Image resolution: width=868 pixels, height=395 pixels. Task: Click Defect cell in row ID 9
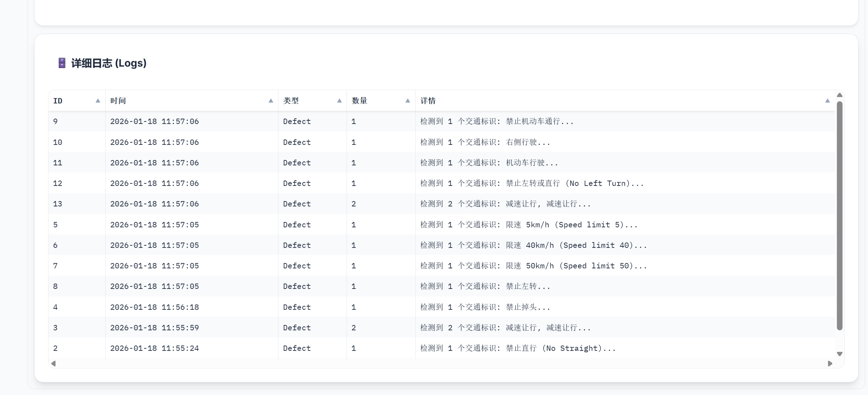tap(297, 121)
